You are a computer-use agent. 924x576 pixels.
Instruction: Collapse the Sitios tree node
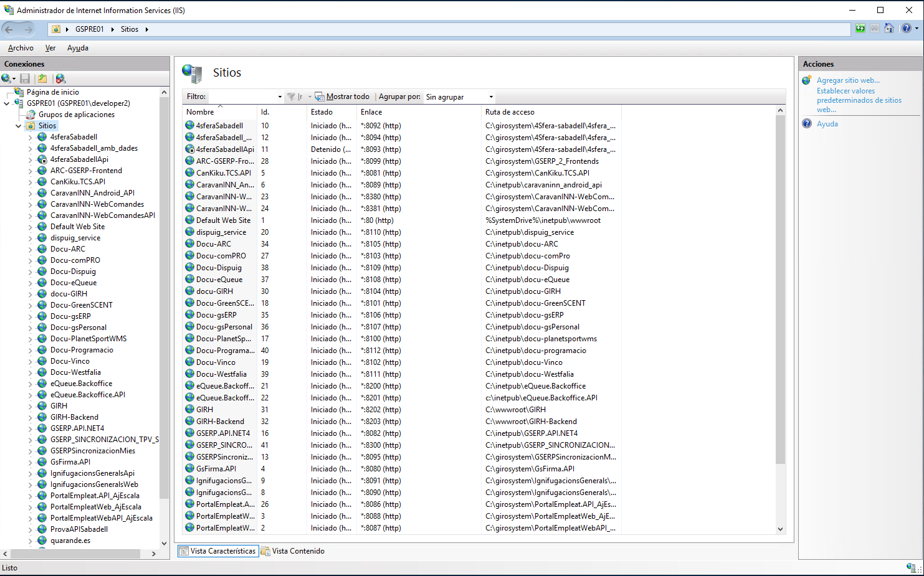coord(18,126)
